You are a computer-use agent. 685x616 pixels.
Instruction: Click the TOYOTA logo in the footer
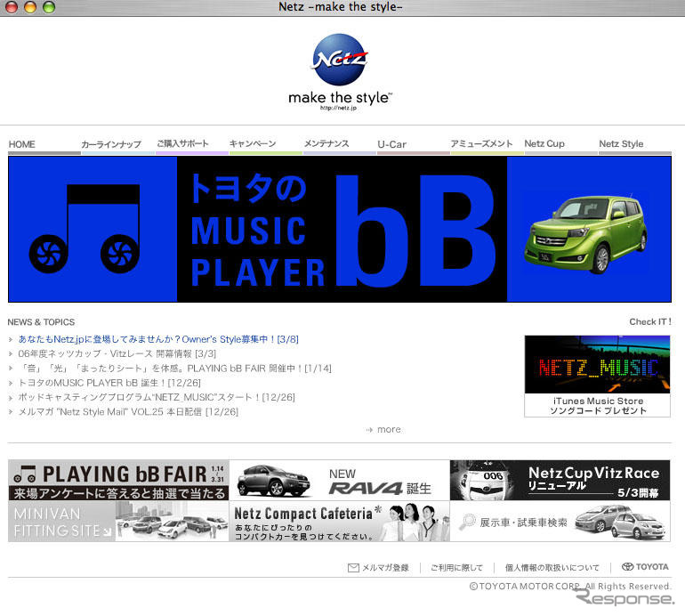pos(645,567)
